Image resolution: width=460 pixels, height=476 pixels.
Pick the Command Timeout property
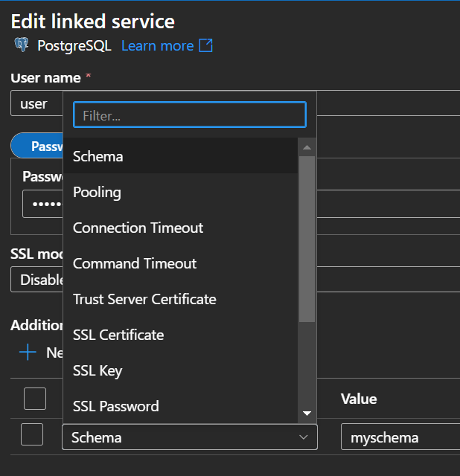tap(180, 263)
